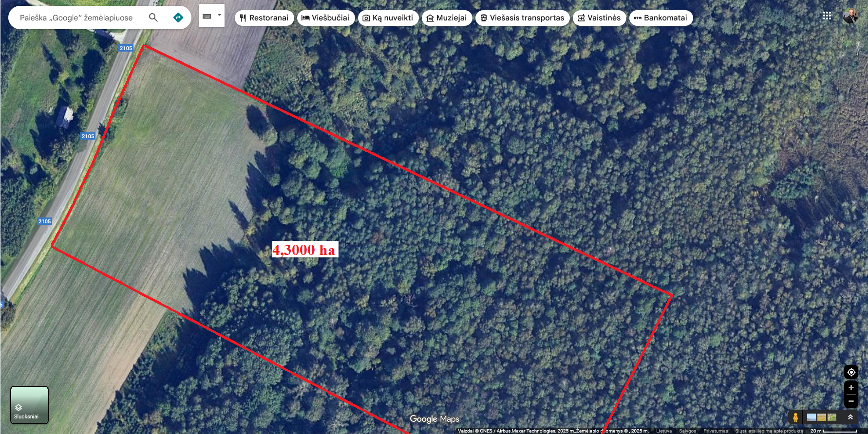The width and height of the screenshot is (868, 434).
Task: Zoom out with the minus button
Action: [851, 401]
